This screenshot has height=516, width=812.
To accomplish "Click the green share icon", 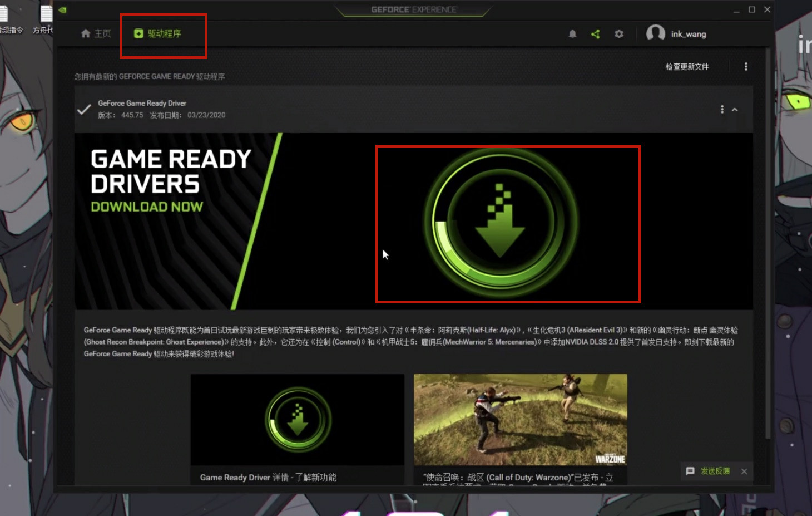I will point(596,34).
